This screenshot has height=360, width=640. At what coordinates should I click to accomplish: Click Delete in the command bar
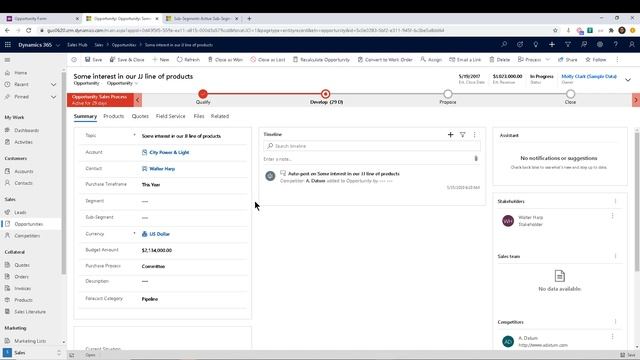[500, 60]
